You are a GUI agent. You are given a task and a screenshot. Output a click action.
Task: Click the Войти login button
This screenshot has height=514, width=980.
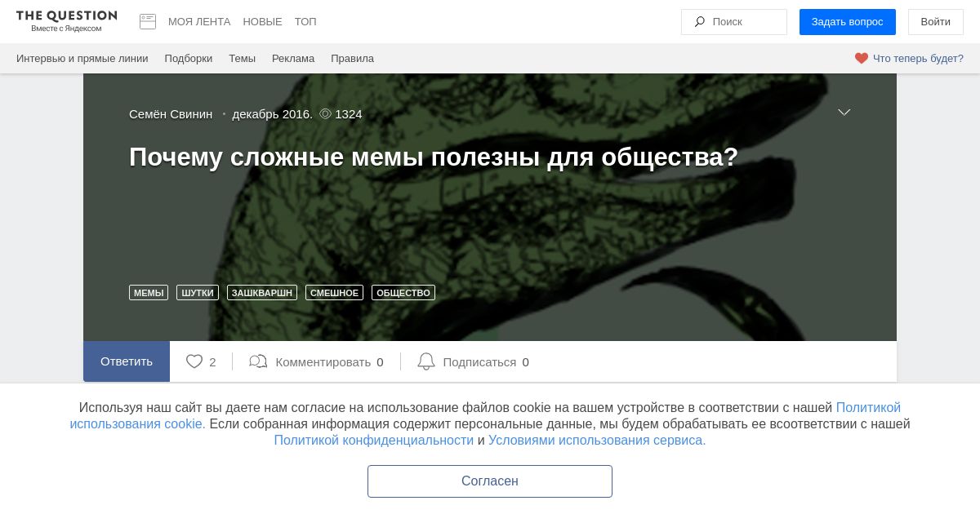(x=936, y=22)
